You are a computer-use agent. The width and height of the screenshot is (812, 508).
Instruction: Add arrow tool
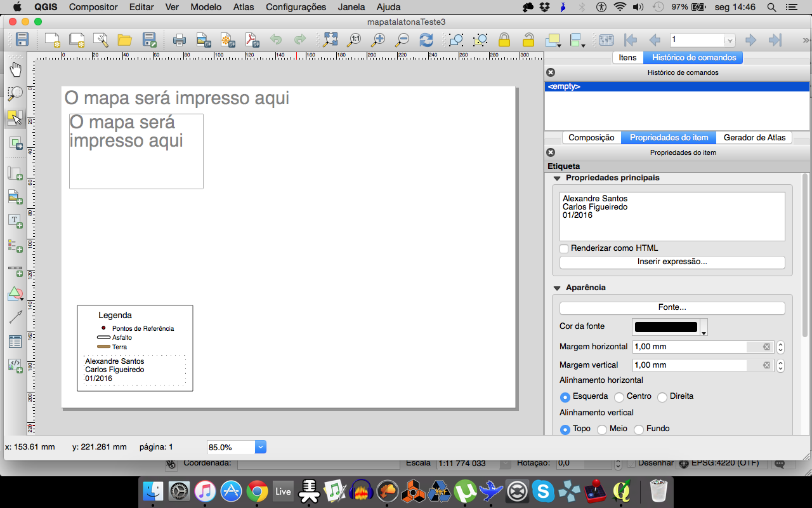pos(15,317)
